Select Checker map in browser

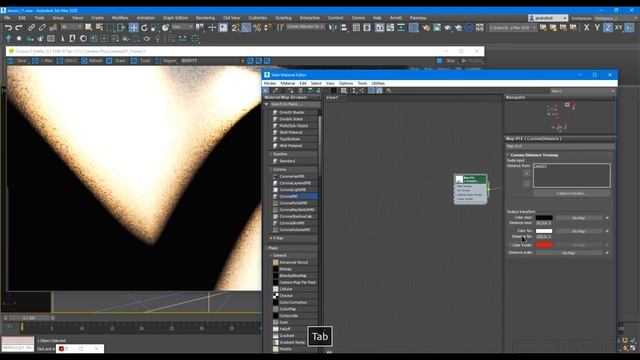[295, 296]
